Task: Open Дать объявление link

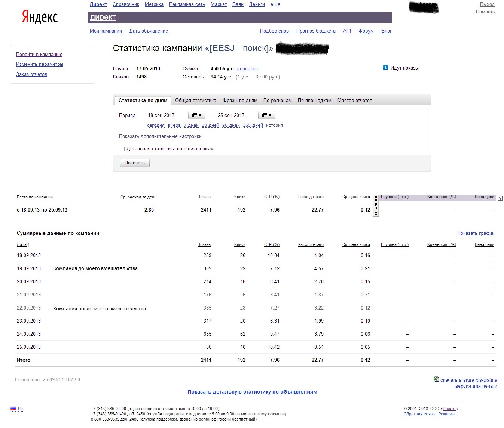Action: point(149,31)
